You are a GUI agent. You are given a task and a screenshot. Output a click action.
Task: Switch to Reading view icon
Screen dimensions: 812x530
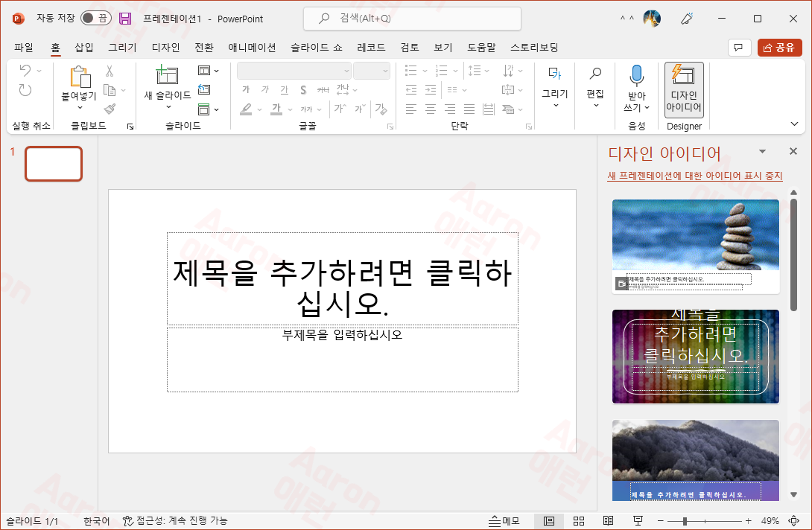coord(609,520)
